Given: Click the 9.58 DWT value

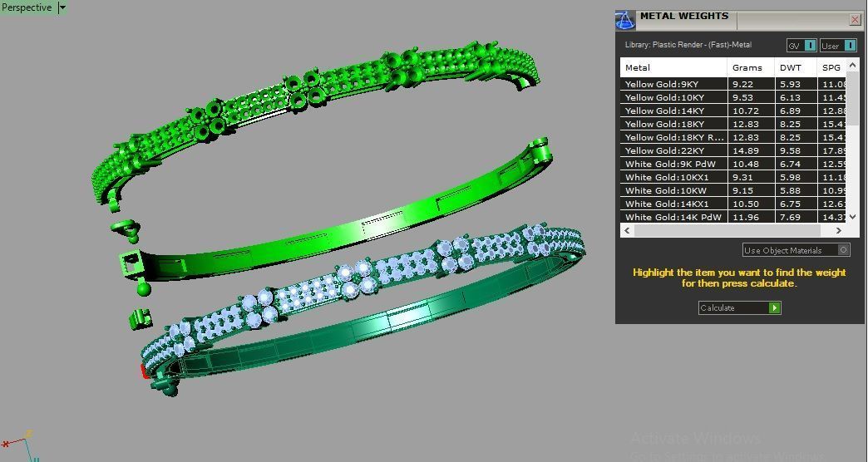Looking at the screenshot, I should coord(791,150).
